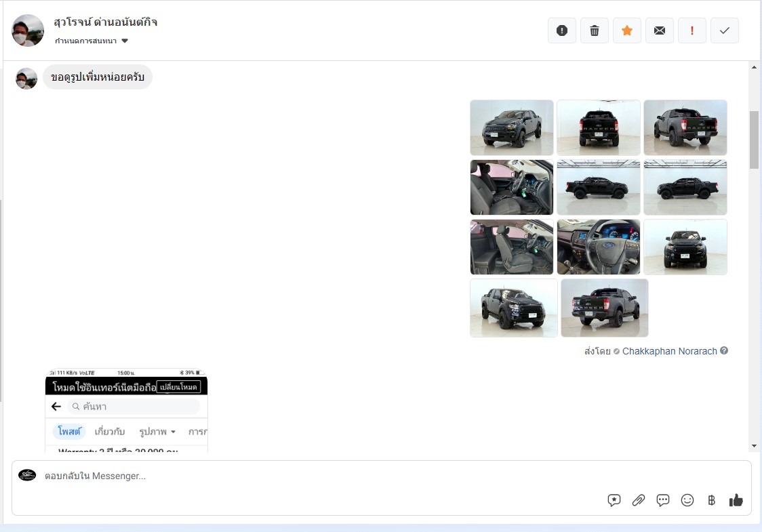762x532 pixels.
Task: Open speech bubble icon in composer
Action: [x=663, y=500]
